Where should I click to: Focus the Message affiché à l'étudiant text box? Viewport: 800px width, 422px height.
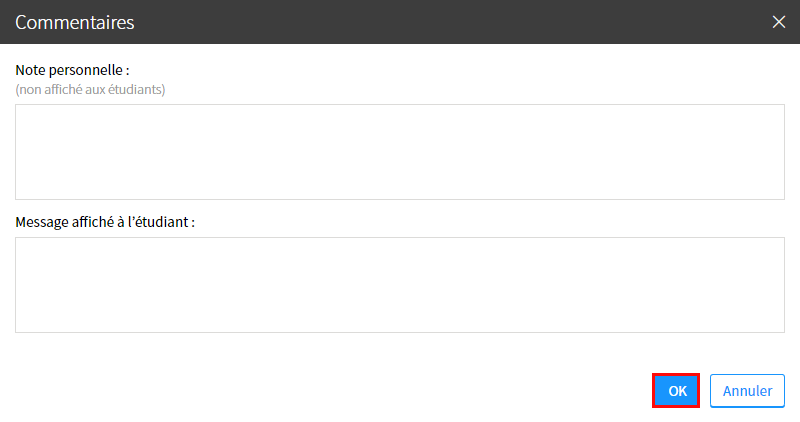400,285
